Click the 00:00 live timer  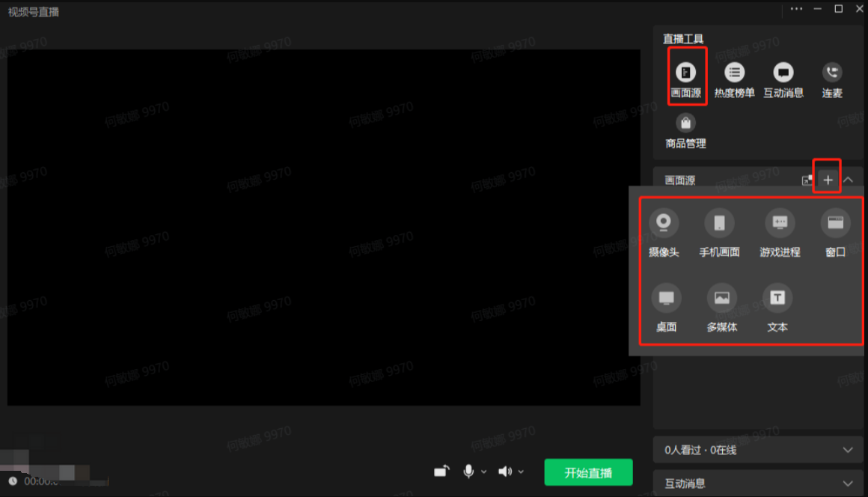(41, 481)
